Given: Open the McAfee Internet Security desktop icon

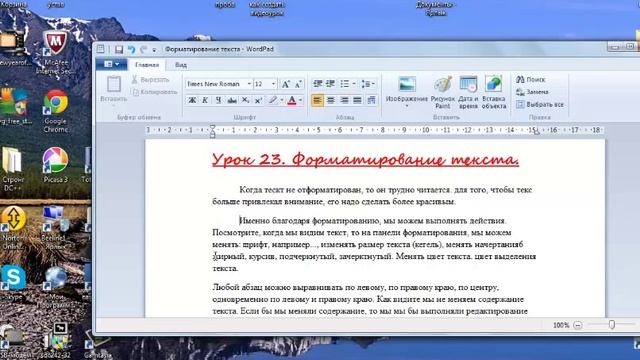Looking at the screenshot, I should (x=56, y=53).
